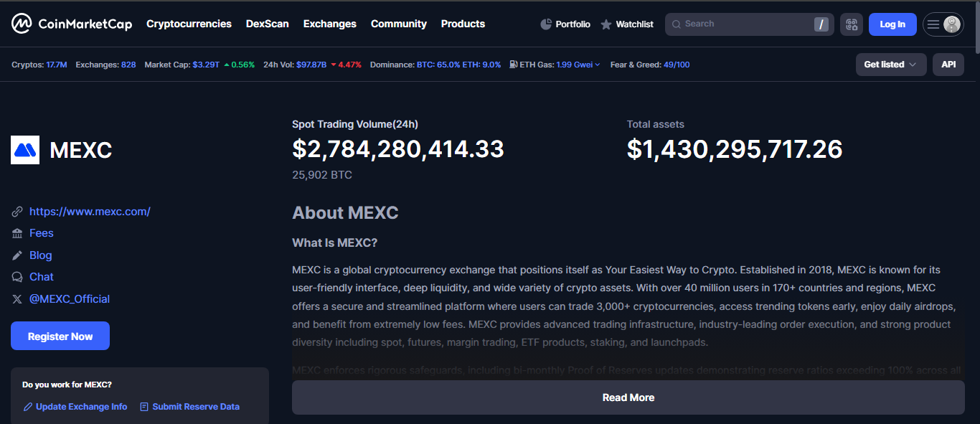Open the Chat link
Image resolution: width=980 pixels, height=424 pixels.
tap(42, 277)
